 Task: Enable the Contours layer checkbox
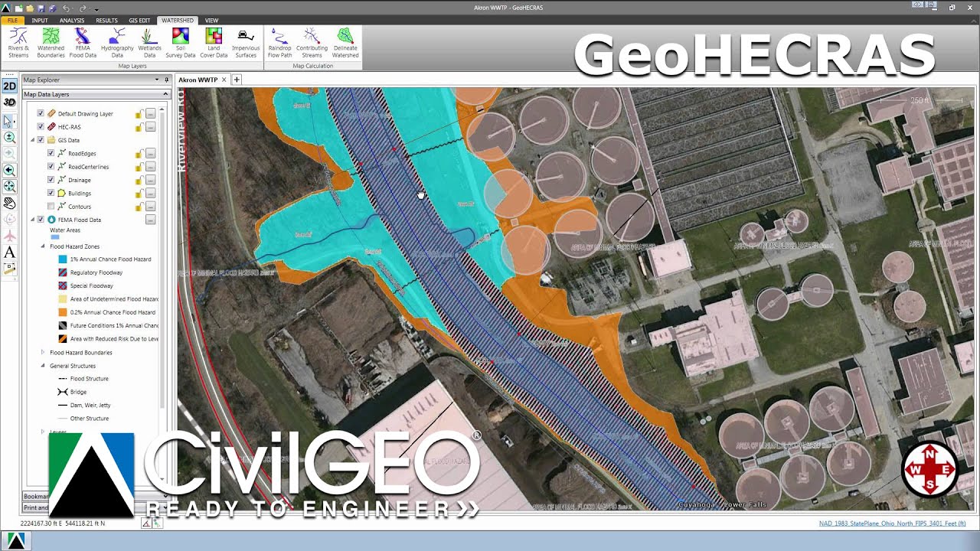click(51, 206)
